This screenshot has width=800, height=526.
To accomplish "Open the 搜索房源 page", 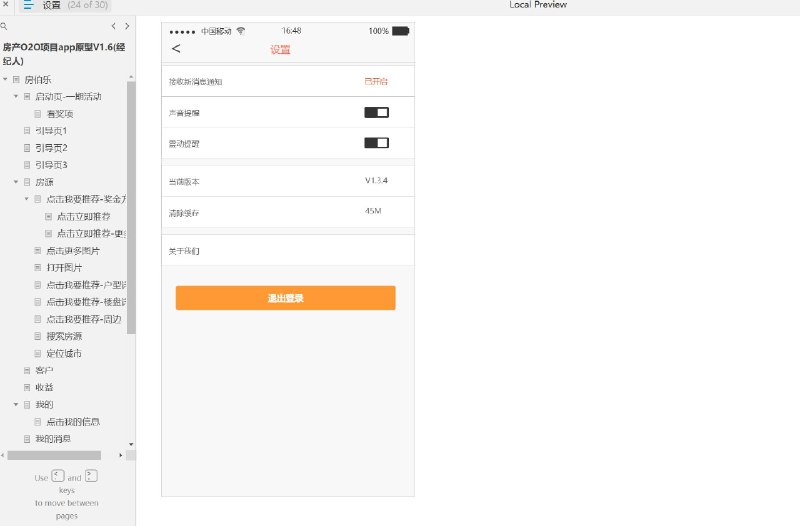I will pos(64,336).
